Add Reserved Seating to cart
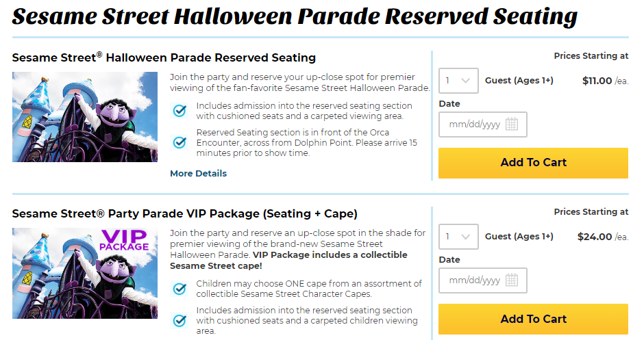Viewport: 644px width, 340px height. 533,163
